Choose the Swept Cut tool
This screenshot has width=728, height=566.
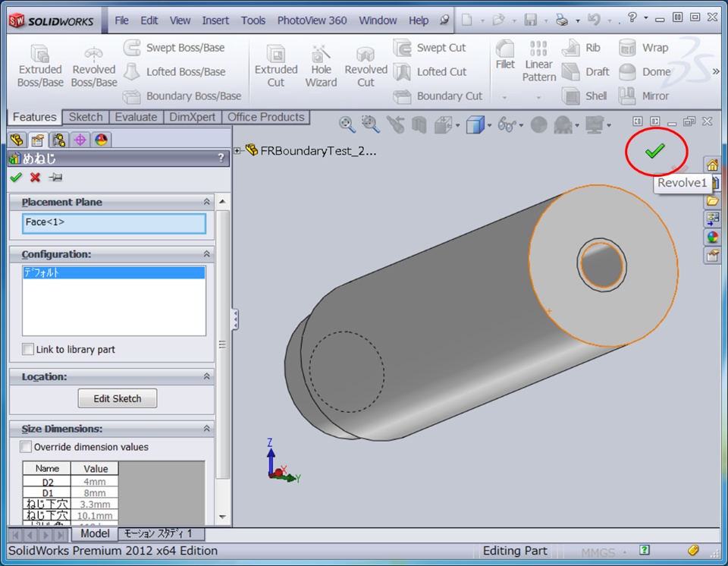pos(429,47)
